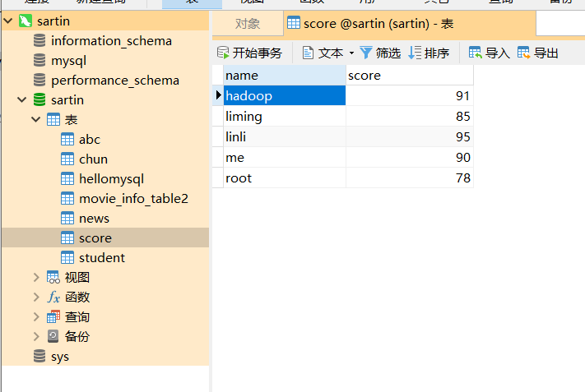Select the mysql database icon

point(39,60)
